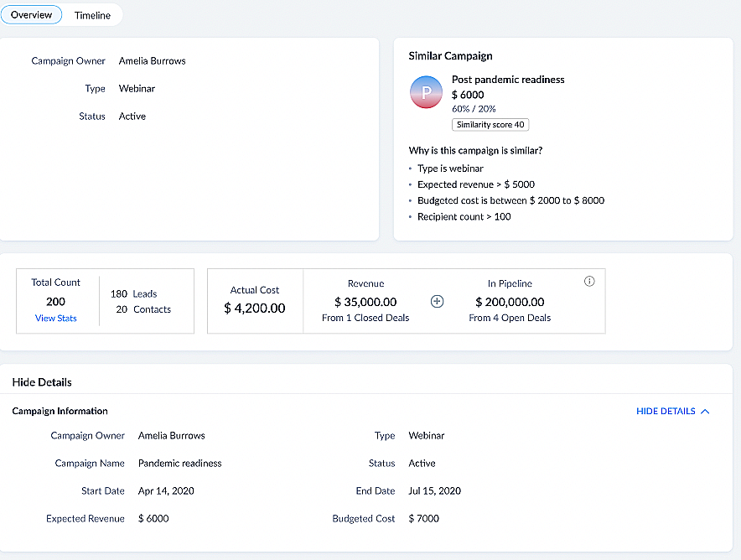Image resolution: width=741 pixels, height=560 pixels.
Task: Click the 60% / 20% stat text
Action: (474, 109)
